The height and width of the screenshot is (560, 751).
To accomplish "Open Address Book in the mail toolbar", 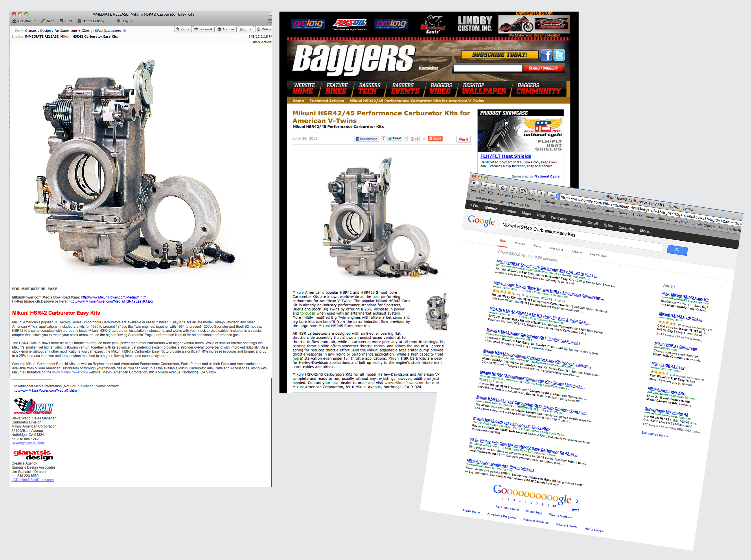I will pos(91,21).
